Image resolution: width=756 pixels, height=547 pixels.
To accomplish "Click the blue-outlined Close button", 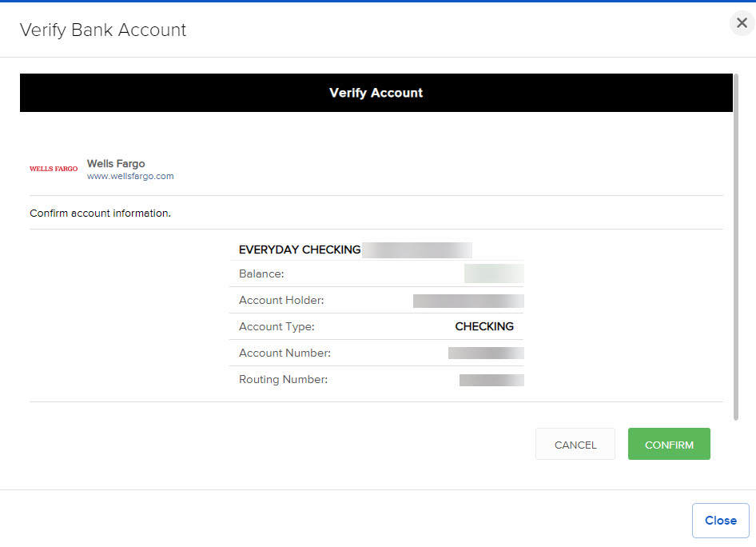I will click(720, 521).
